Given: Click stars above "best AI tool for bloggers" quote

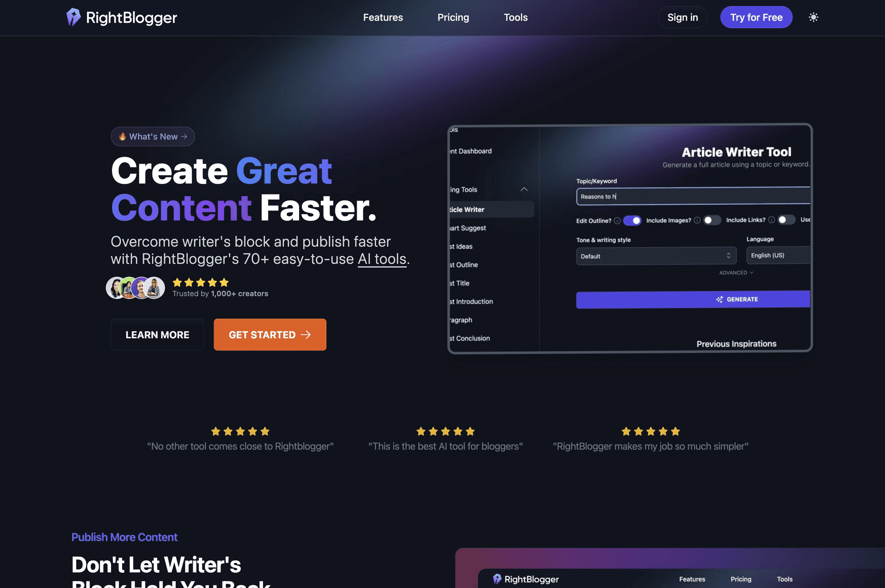Looking at the screenshot, I should (x=445, y=431).
